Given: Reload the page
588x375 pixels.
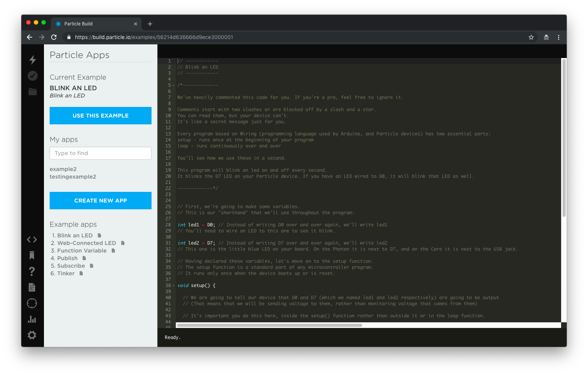Looking at the screenshot, I should [54, 37].
